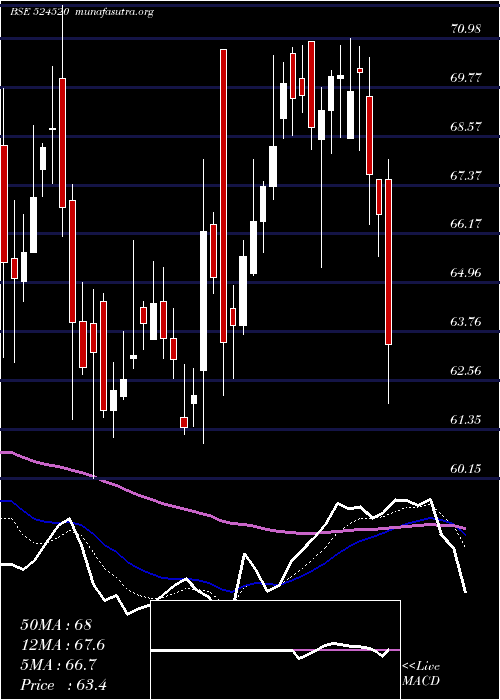
Task: Click the 'Price : 63.4' readout
Action: pos(63,685)
